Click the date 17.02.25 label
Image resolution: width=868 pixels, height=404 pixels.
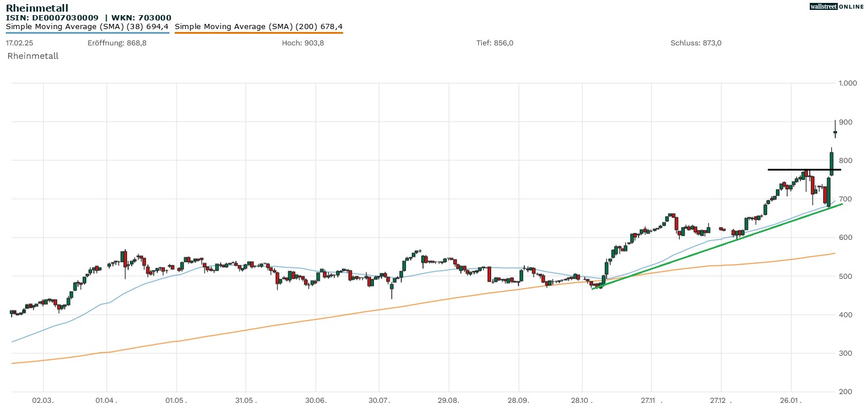[19, 43]
